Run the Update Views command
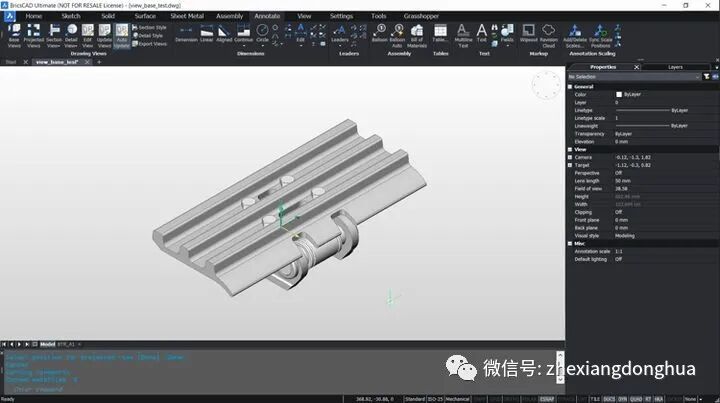 point(104,36)
